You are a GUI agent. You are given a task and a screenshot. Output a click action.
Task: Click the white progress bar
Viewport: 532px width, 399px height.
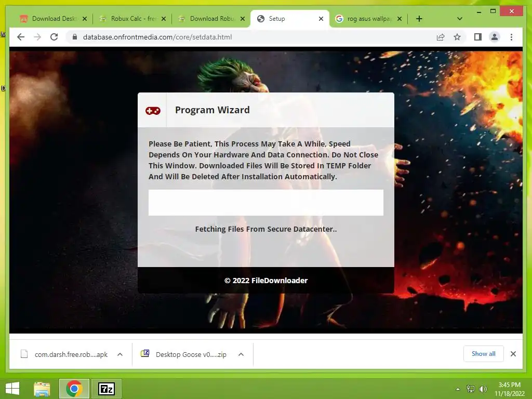(x=265, y=203)
